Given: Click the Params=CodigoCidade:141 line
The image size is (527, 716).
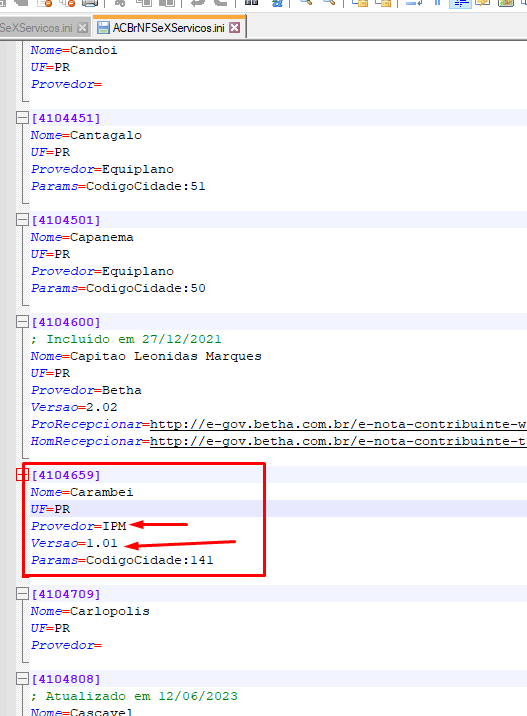Looking at the screenshot, I should pyautogui.click(x=122, y=560).
